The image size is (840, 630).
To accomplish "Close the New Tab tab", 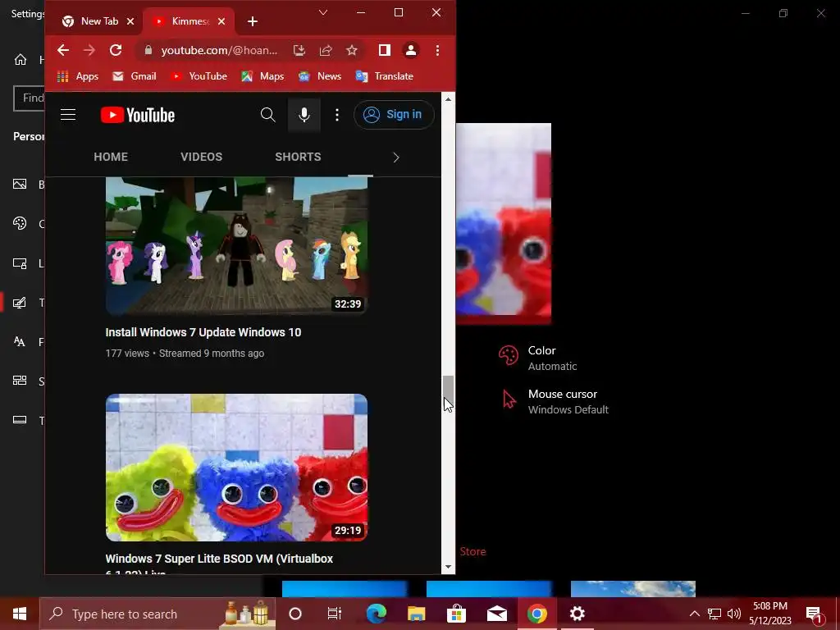I will [130, 21].
